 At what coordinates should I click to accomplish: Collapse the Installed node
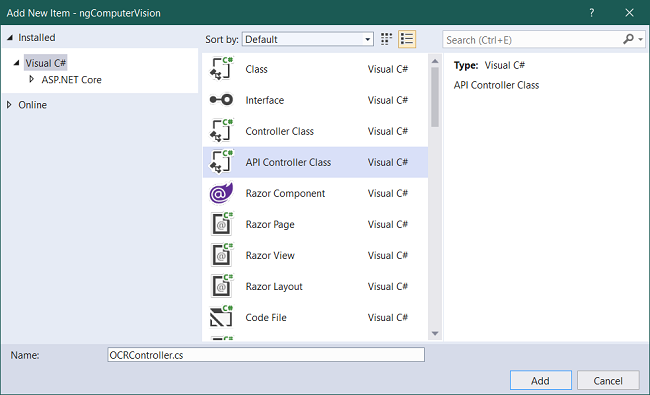pyautogui.click(x=10, y=38)
